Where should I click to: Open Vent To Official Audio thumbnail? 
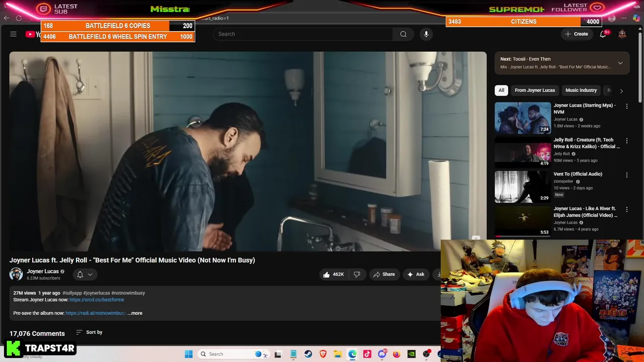point(523,187)
